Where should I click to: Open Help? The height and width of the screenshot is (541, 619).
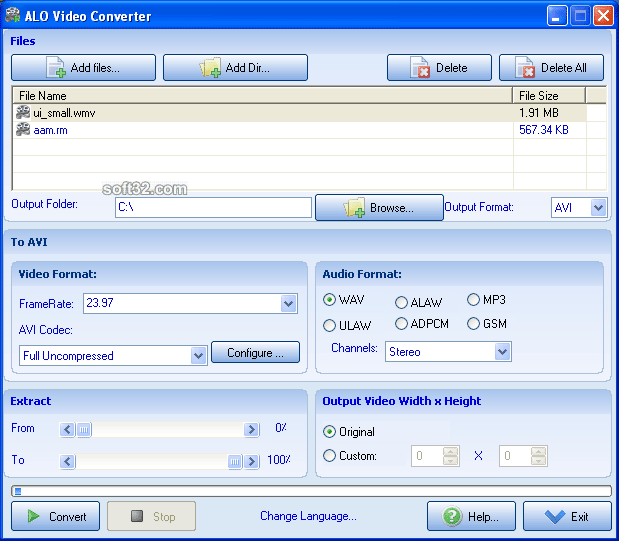coord(471,516)
